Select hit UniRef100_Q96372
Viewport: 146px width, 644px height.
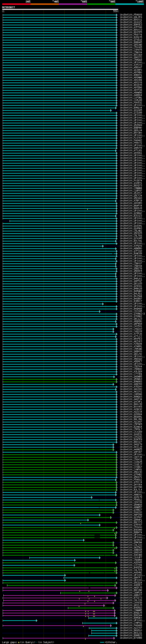pyautogui.click(x=131, y=58)
